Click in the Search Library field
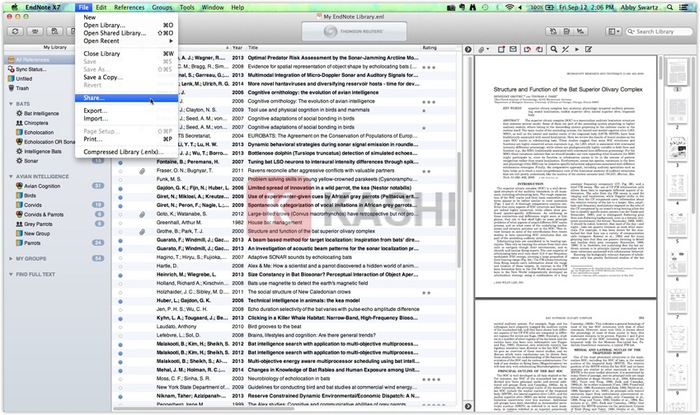 (659, 31)
